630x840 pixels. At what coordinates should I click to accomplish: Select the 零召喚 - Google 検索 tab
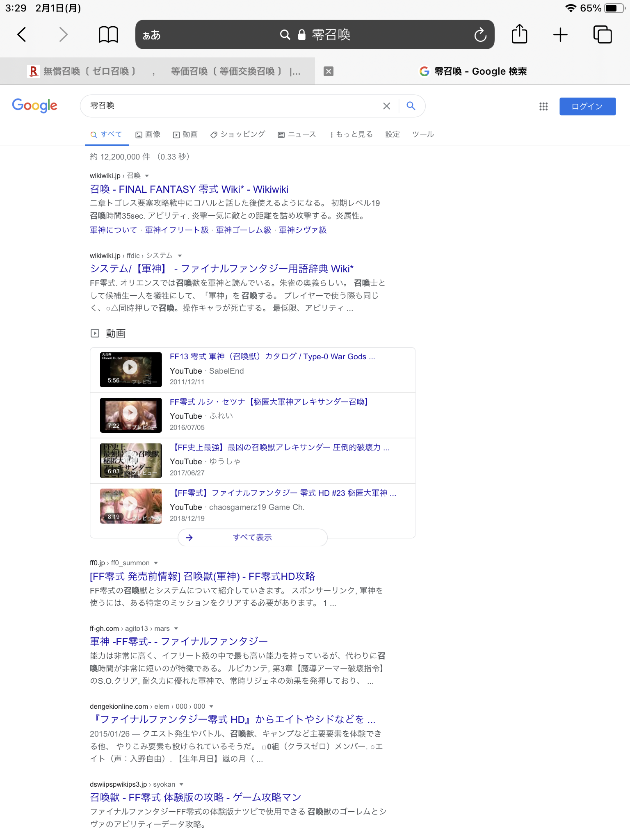[472, 71]
